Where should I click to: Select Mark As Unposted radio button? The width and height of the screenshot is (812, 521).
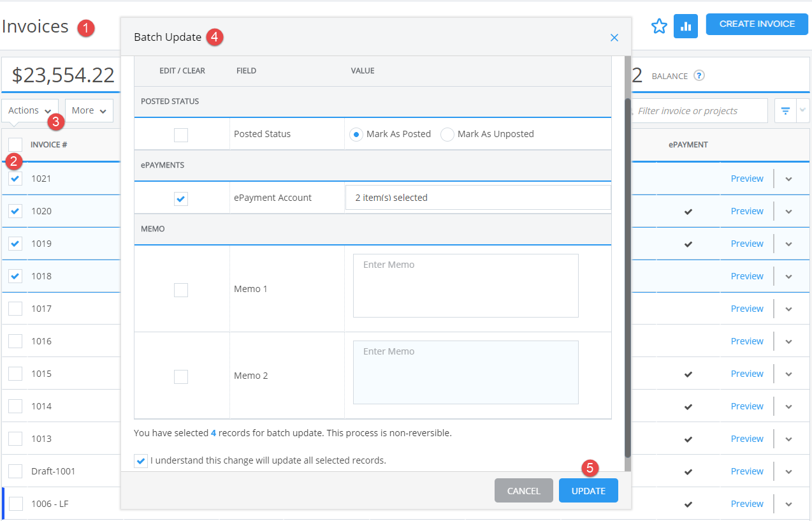click(447, 135)
